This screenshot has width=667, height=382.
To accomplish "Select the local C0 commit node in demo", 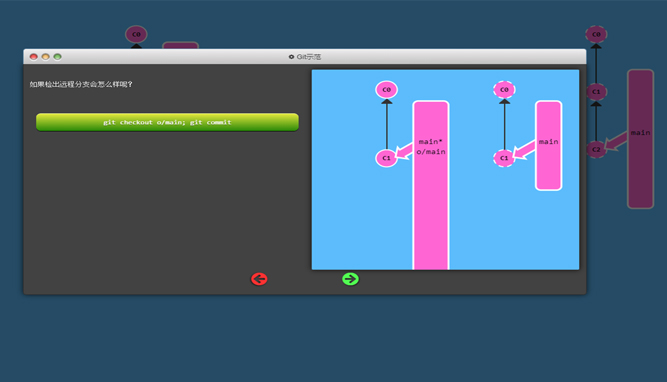I will [x=386, y=90].
